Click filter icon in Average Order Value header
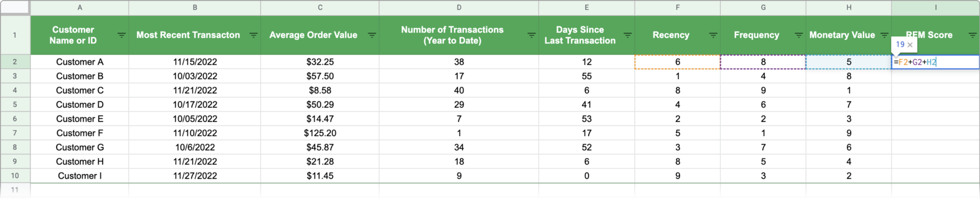 (x=372, y=35)
